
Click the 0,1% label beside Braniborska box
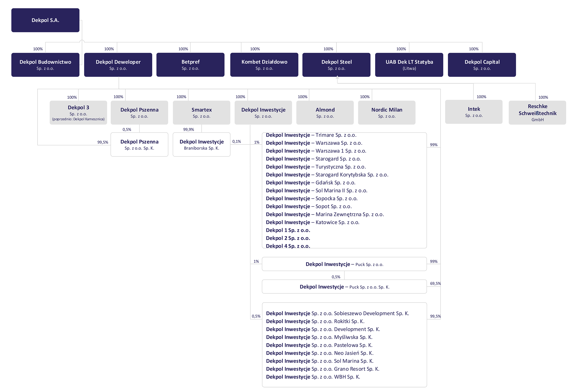tap(237, 141)
